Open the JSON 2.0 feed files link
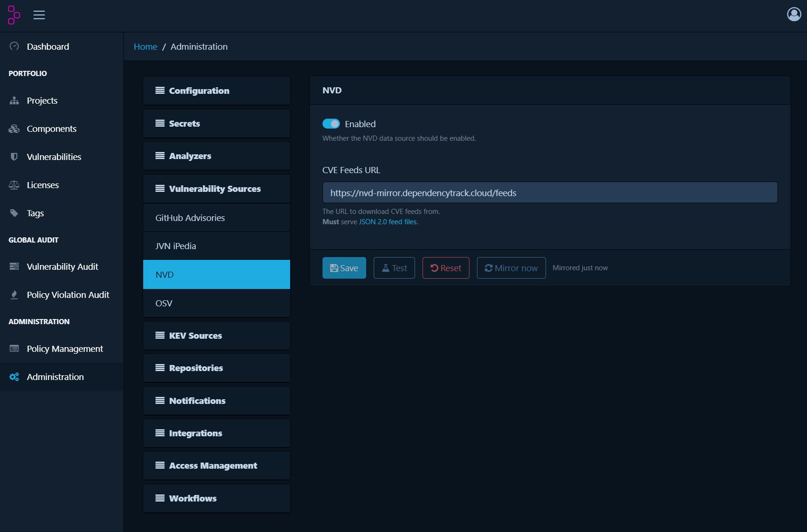807x532 pixels. 388,222
